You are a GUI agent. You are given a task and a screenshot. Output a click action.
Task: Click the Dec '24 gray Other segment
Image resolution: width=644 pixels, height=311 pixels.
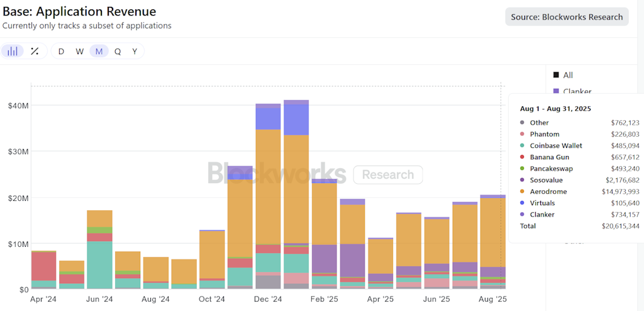[x=268, y=282]
